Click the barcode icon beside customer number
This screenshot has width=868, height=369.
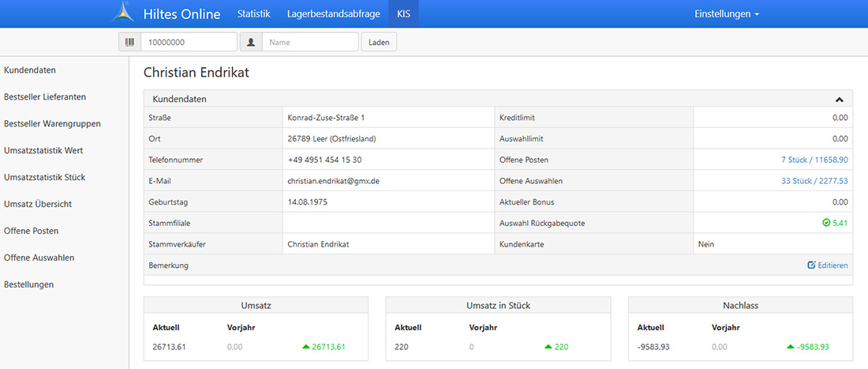129,42
